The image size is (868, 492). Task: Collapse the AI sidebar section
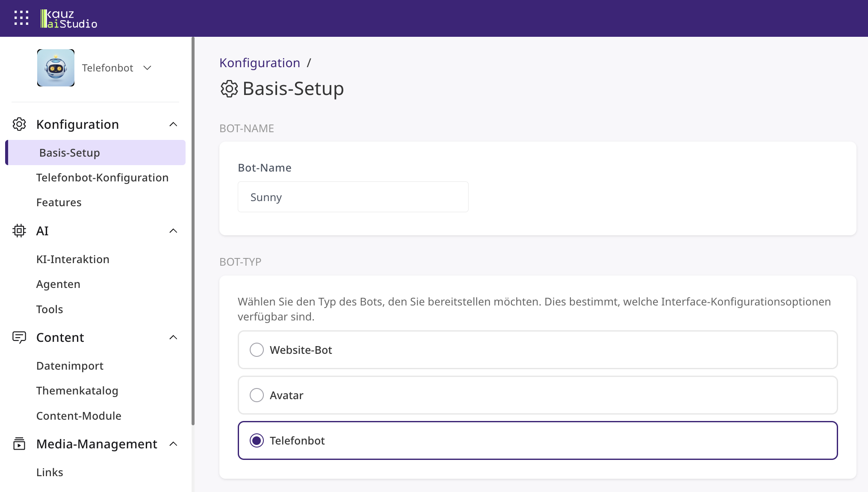click(173, 231)
